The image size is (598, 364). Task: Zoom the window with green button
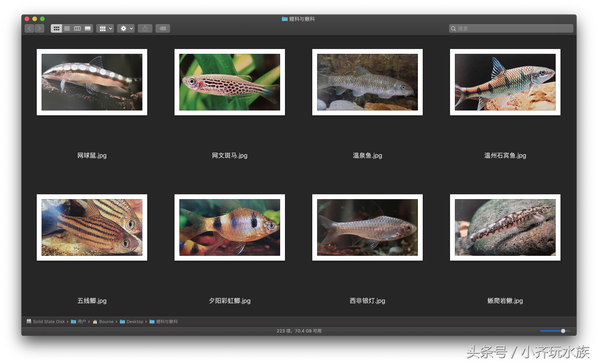point(43,19)
